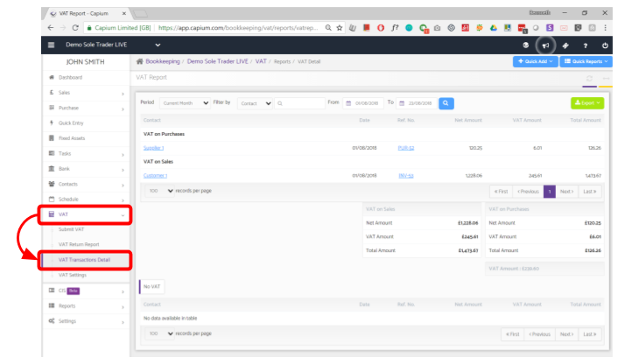Screen dimensions: 618x364
Task: Click the rocket icon in header
Action: point(565,45)
